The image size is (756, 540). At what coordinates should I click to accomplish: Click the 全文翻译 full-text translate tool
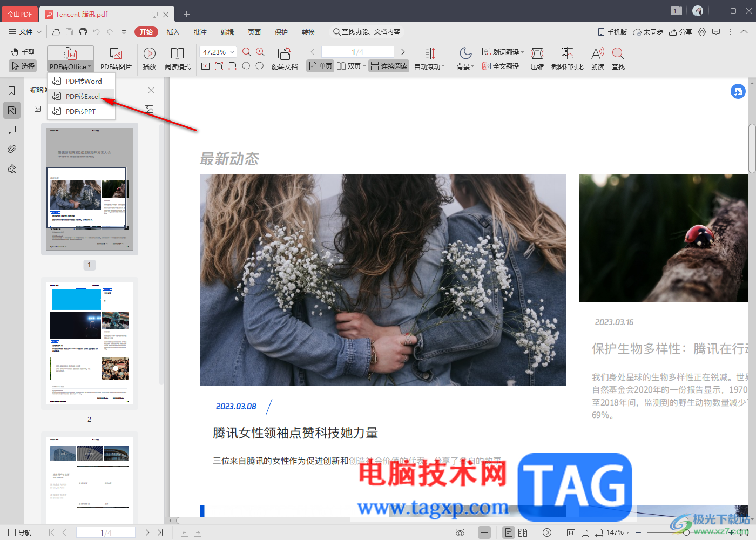point(501,66)
